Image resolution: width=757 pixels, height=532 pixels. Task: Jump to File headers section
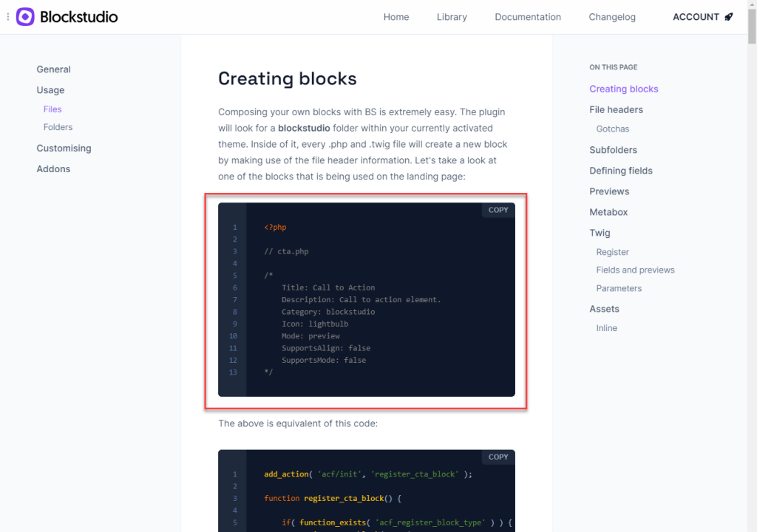tap(616, 109)
